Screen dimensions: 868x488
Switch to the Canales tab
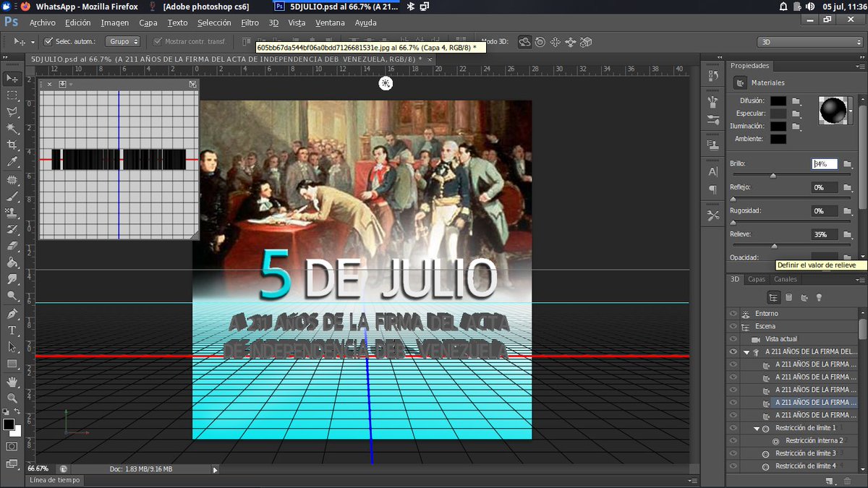click(x=786, y=279)
